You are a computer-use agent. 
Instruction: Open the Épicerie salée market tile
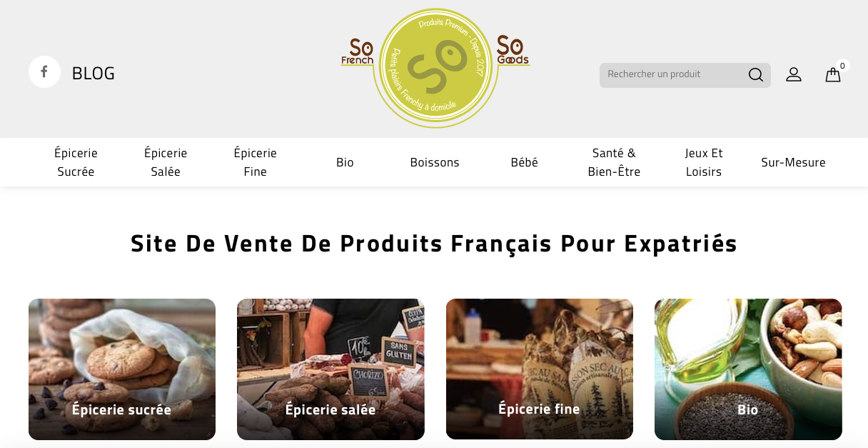[x=330, y=369]
